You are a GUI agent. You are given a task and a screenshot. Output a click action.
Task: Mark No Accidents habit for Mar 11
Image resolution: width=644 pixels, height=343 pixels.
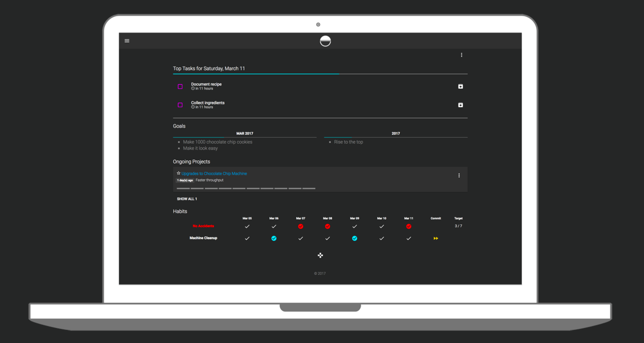(409, 226)
